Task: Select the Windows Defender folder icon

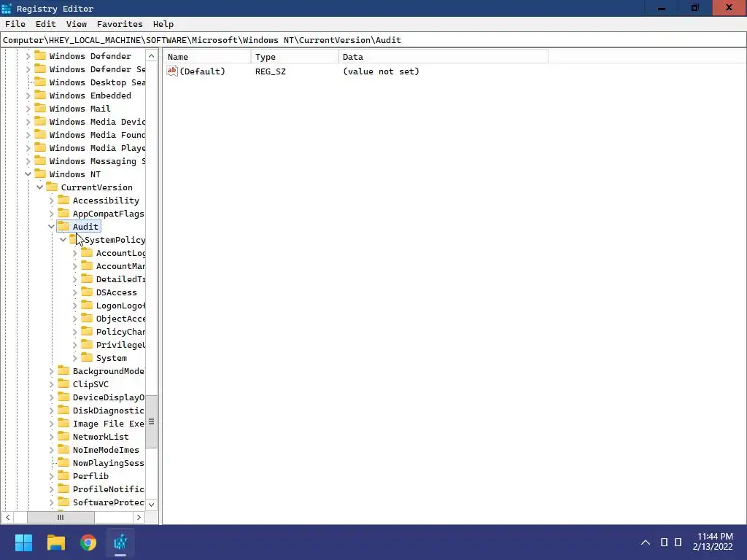Action: pos(41,55)
